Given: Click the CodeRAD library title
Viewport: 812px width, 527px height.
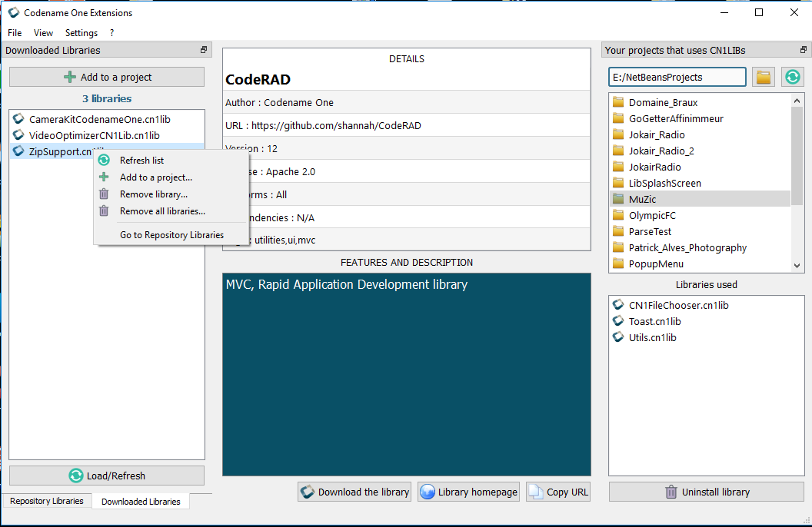Looking at the screenshot, I should 258,79.
